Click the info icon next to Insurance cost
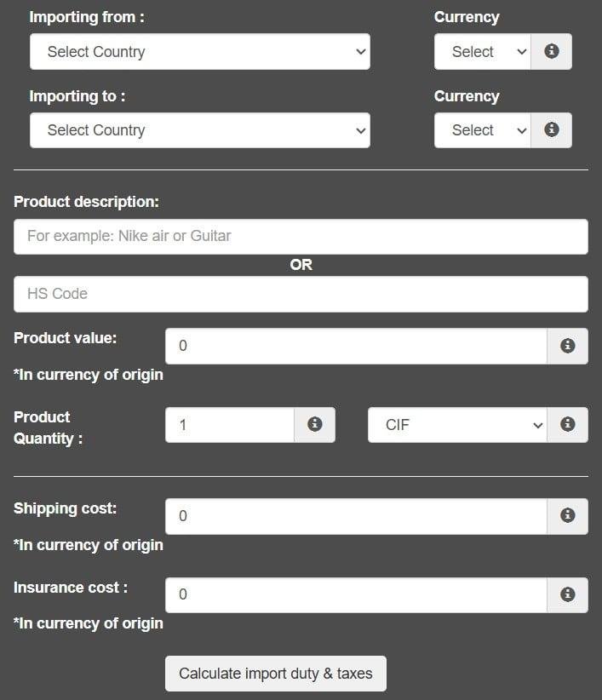Image resolution: width=602 pixels, height=700 pixels. (568, 594)
